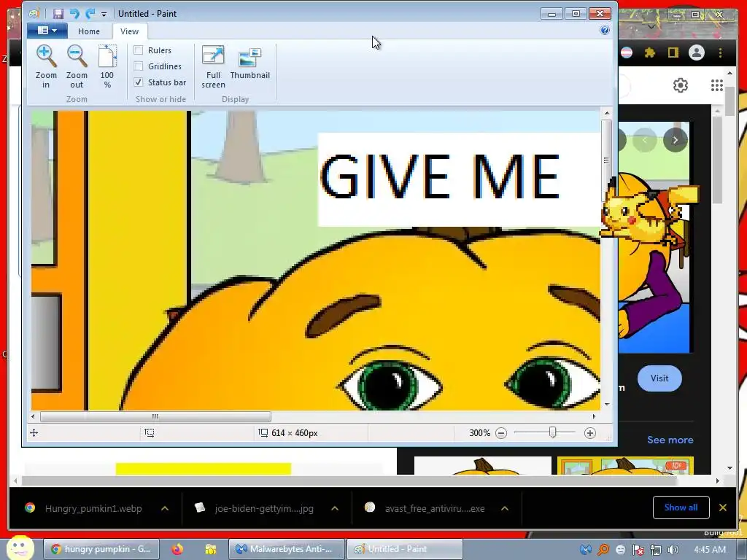Click the Malwarebytes tray icon
The width and height of the screenshot is (747, 560).
click(586, 550)
